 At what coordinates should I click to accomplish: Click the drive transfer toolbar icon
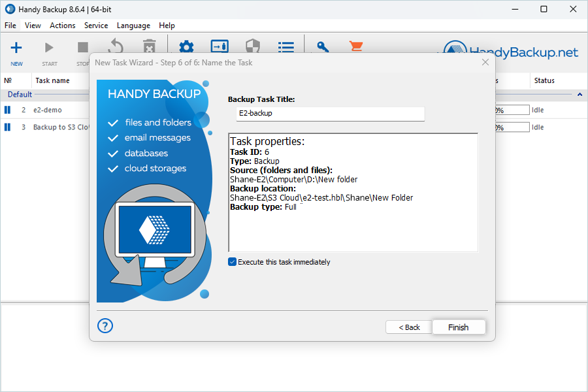[220, 46]
